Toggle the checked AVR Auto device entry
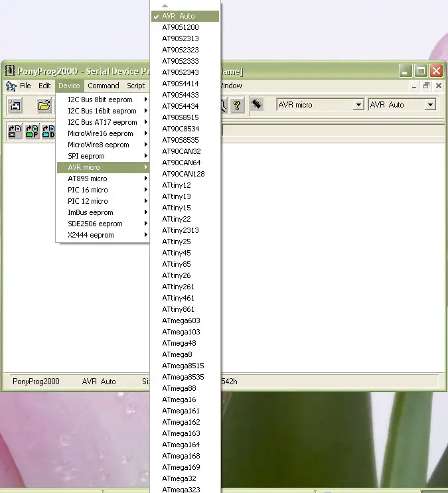 pyautogui.click(x=185, y=16)
